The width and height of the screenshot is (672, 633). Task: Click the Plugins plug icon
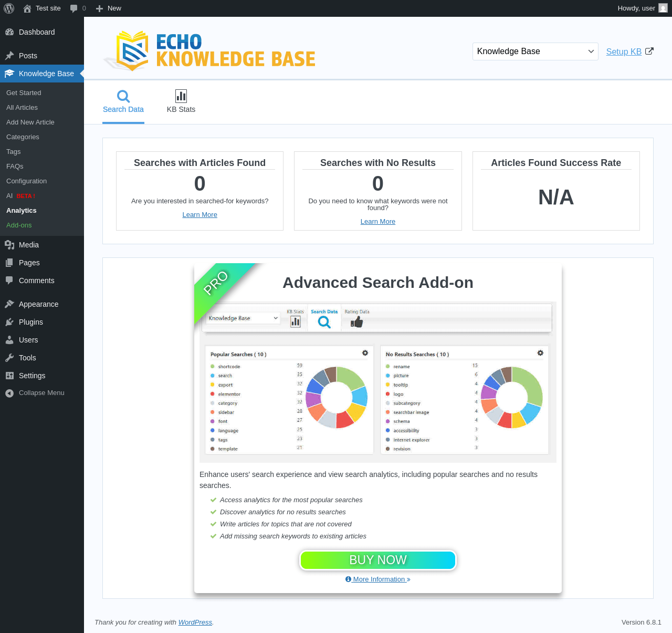(9, 322)
